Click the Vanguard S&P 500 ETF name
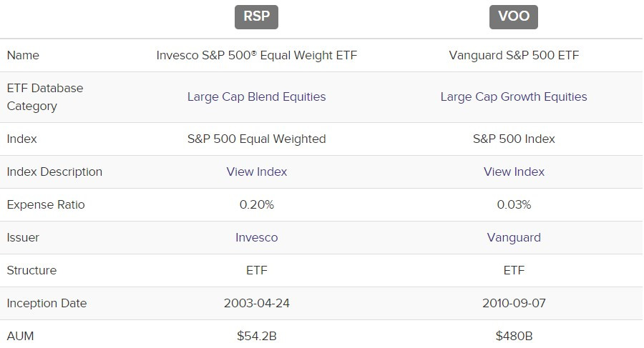Image resolution: width=644 pixels, height=348 pixels. [513, 56]
